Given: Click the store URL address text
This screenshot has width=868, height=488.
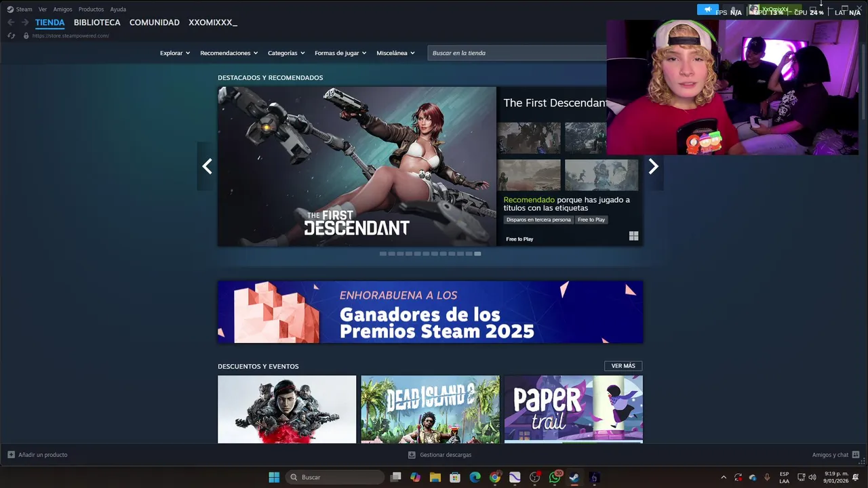Looking at the screenshot, I should click(x=71, y=36).
